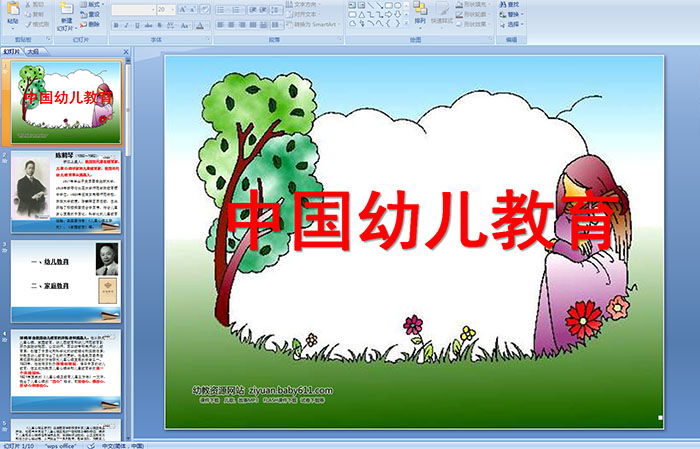Click the Reset (重设) slide button

tap(90, 14)
